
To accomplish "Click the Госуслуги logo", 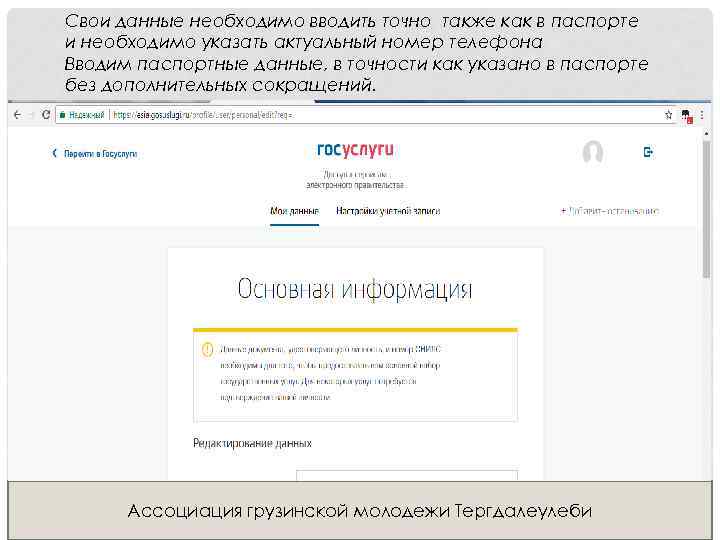I will 355,150.
